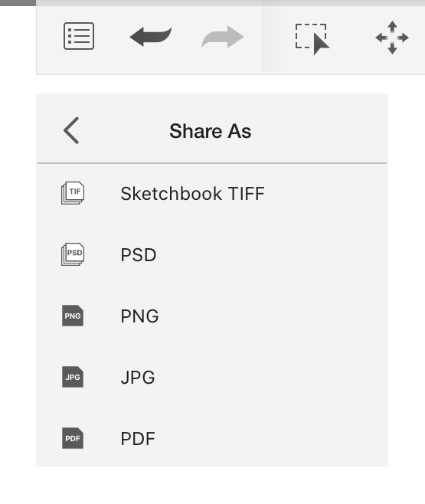Redo with the grayed forward arrow
The image size is (425, 504).
pos(223,37)
